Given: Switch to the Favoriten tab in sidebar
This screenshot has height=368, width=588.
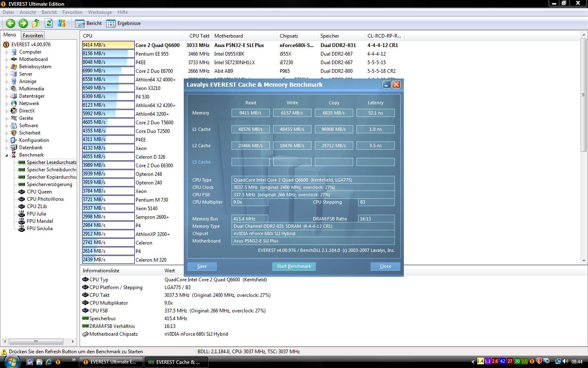Looking at the screenshot, I should click(33, 36).
